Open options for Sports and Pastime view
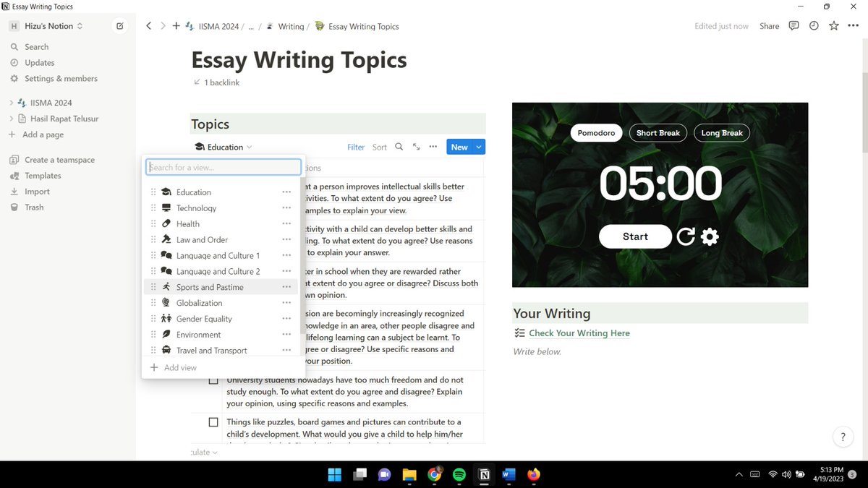 287,287
